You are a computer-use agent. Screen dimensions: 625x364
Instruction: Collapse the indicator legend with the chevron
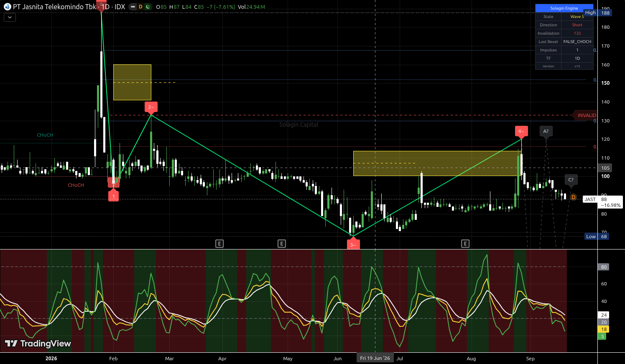[10, 18]
